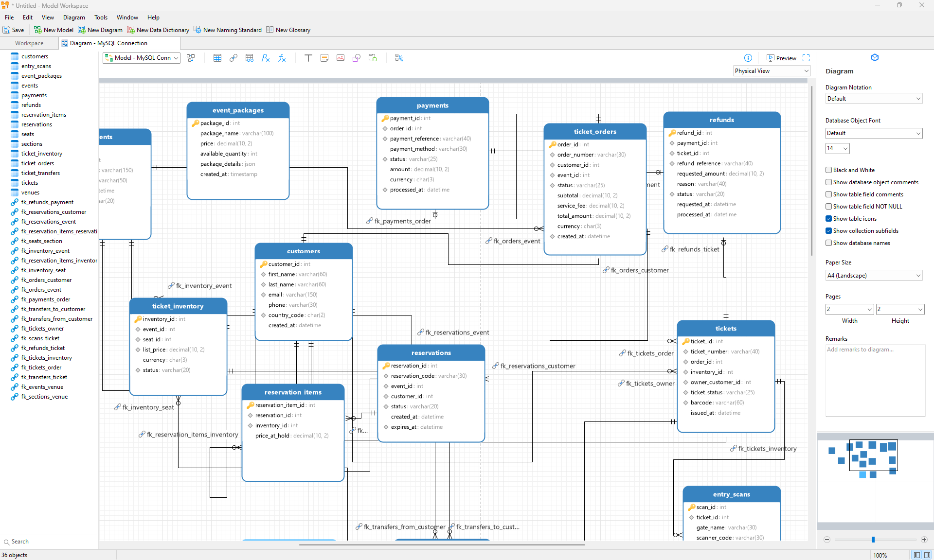Click the auto layout diagram icon
Viewport: 934px width, 560px height.
[x=191, y=58]
